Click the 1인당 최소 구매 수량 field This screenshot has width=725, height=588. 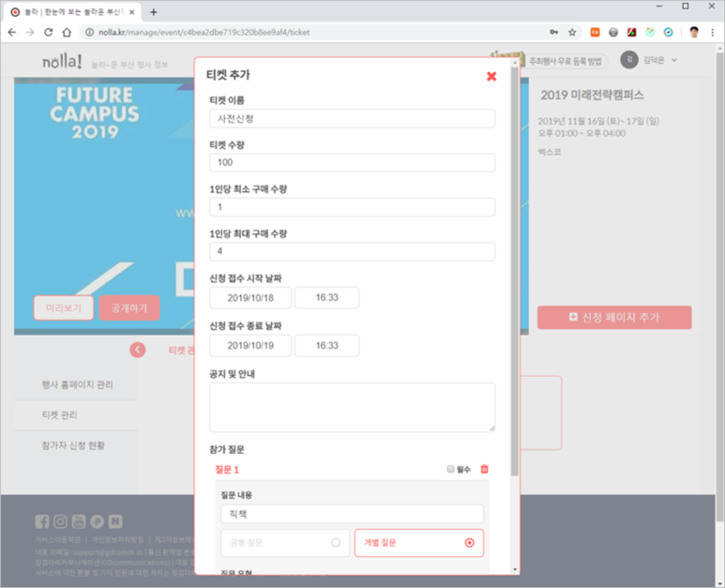click(x=352, y=207)
